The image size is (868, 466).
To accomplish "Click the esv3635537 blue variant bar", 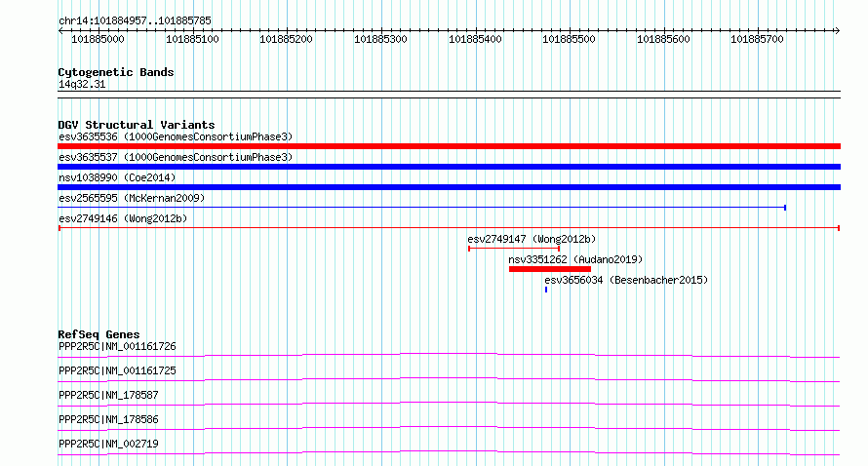I will coord(449,167).
